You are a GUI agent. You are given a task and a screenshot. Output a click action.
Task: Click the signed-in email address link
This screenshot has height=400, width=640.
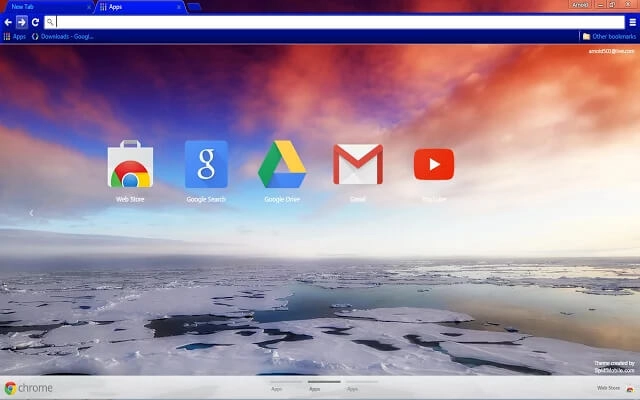pyautogui.click(x=611, y=51)
